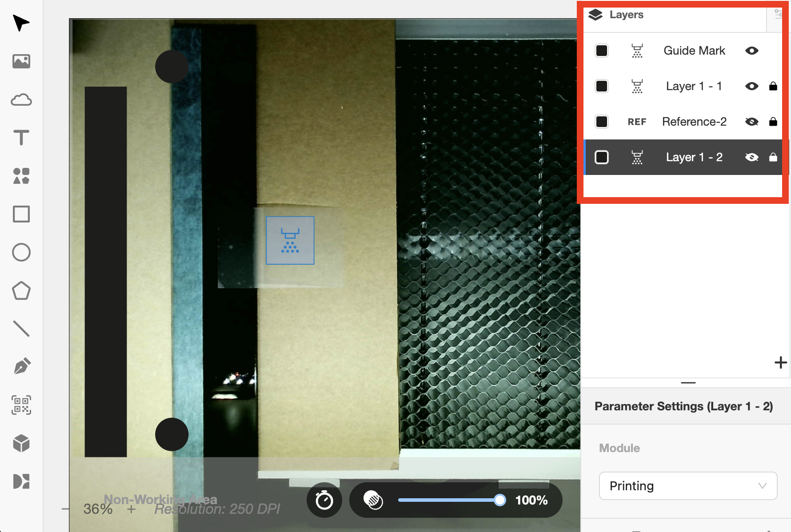Select the Rectangle tool
The height and width of the screenshot is (532, 791).
click(21, 214)
